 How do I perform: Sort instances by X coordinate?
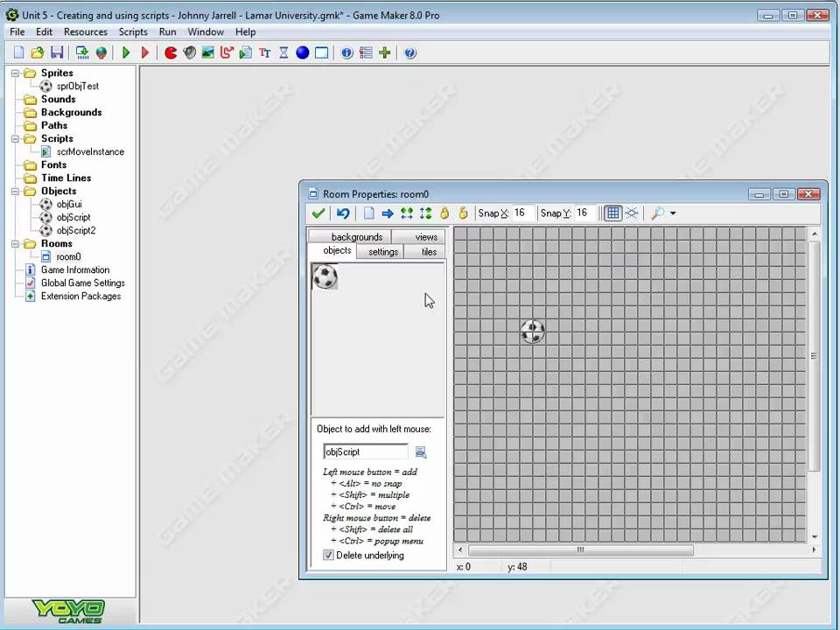click(x=407, y=213)
